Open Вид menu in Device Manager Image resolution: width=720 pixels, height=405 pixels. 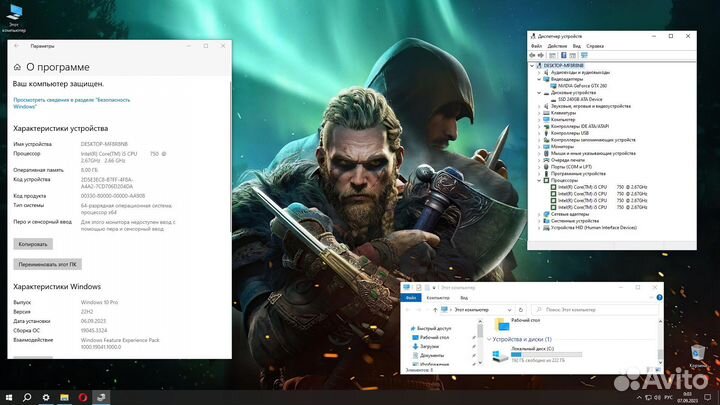[x=577, y=46]
